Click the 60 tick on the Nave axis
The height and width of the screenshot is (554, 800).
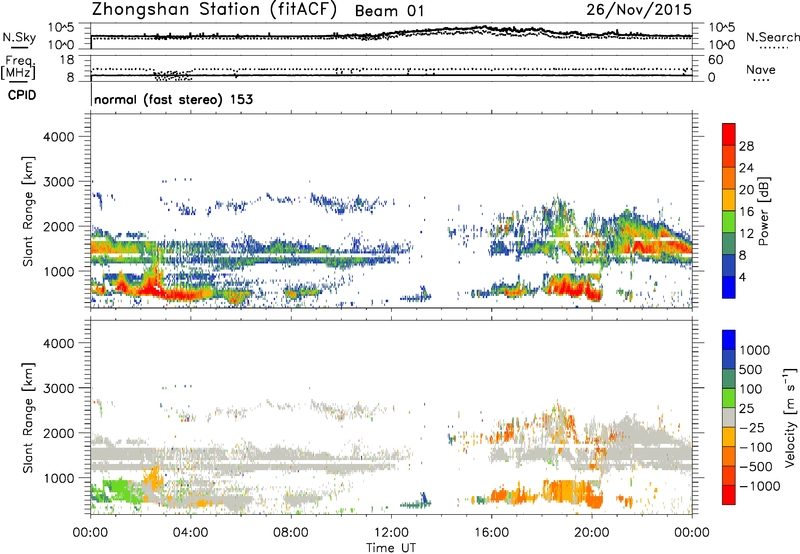[715, 60]
